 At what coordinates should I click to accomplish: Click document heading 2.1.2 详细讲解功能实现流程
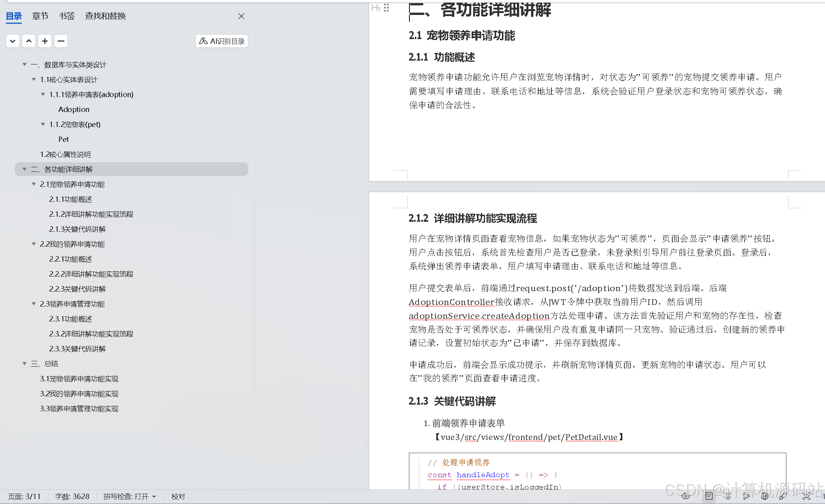[473, 219]
